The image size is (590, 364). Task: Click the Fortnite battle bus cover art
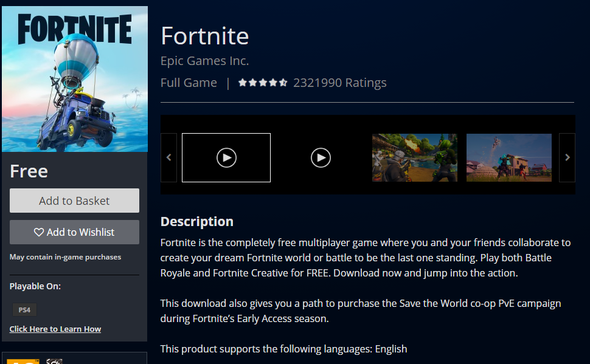tap(75, 79)
